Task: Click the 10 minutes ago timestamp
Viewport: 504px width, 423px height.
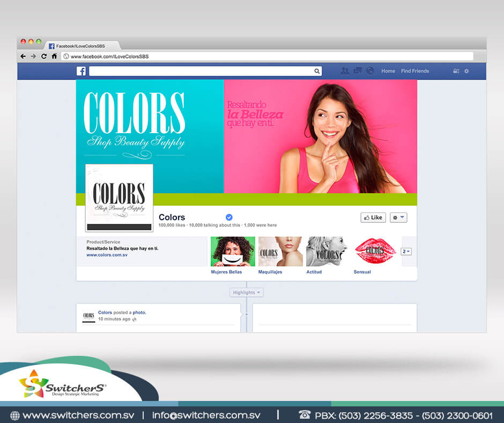Action: coord(114,319)
